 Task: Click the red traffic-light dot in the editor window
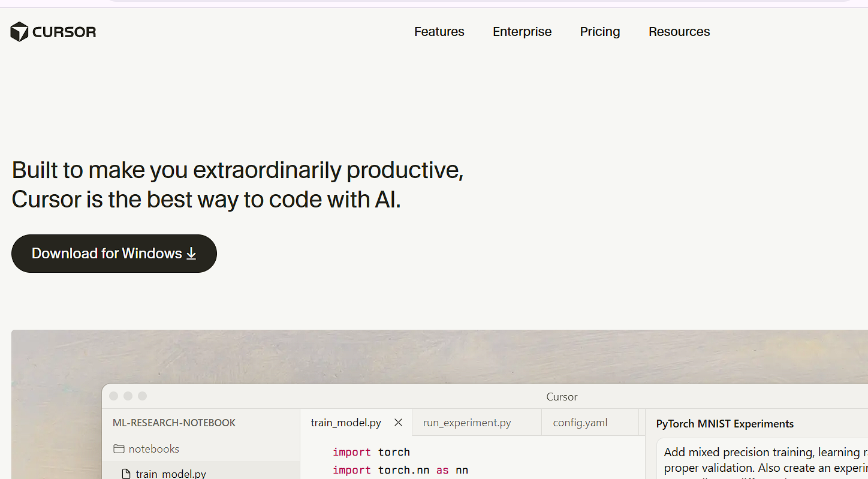click(113, 396)
